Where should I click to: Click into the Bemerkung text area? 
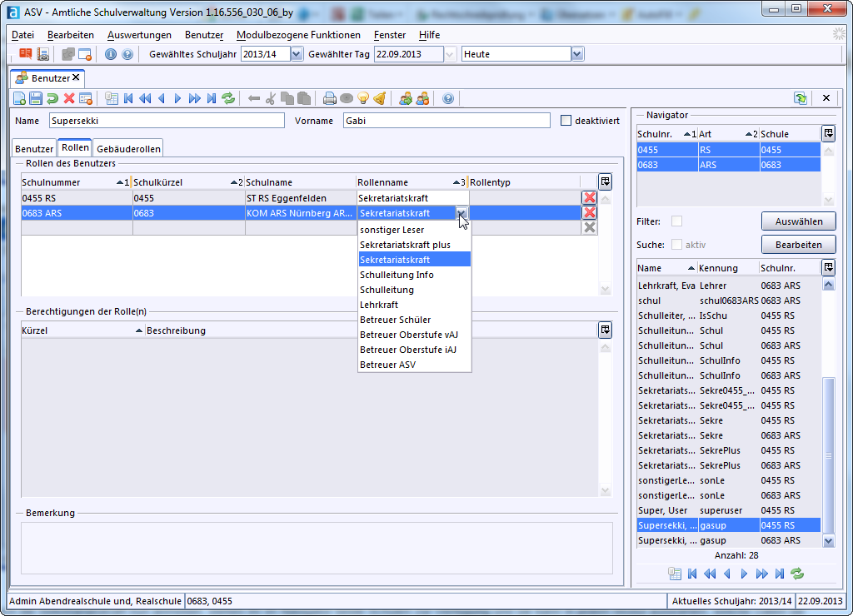pyautogui.click(x=317, y=548)
